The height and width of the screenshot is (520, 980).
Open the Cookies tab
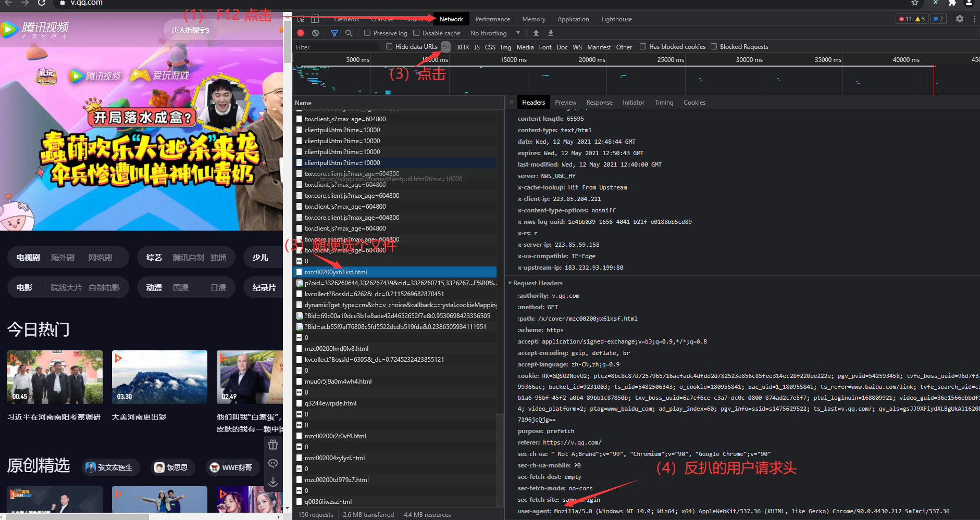695,103
